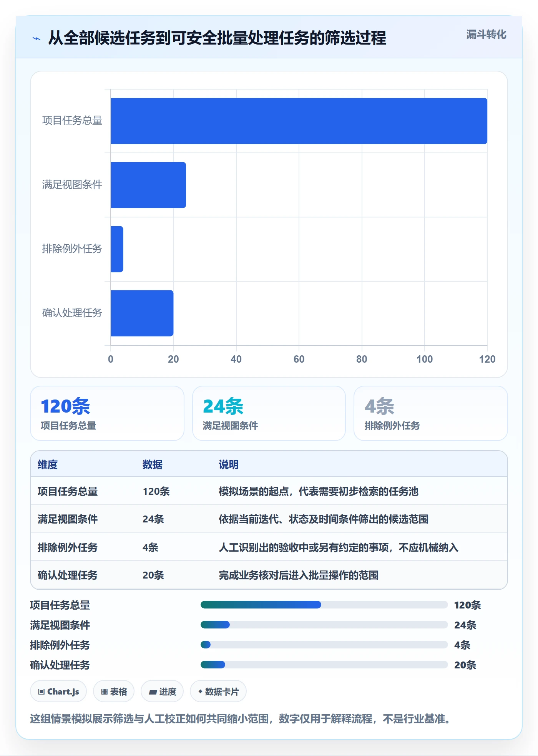Screen dimensions: 538x756
Task: Select the 进度 chip
Action: [162, 691]
